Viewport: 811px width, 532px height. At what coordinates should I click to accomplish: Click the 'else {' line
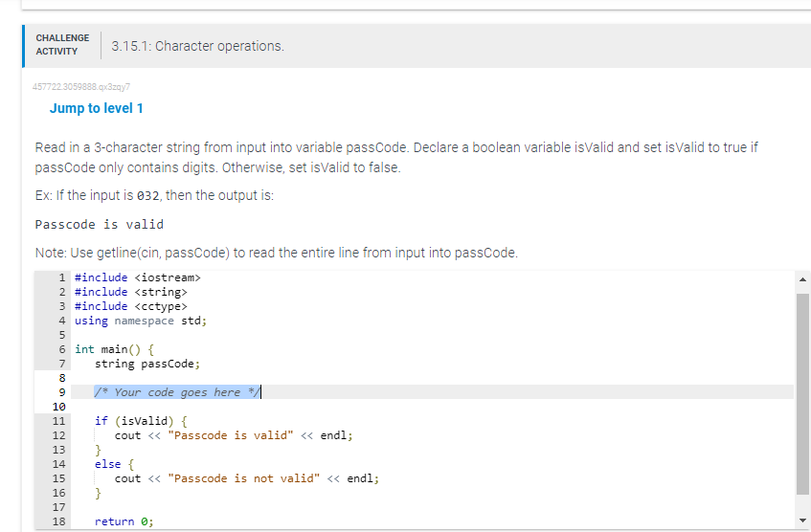pyautogui.click(x=114, y=464)
